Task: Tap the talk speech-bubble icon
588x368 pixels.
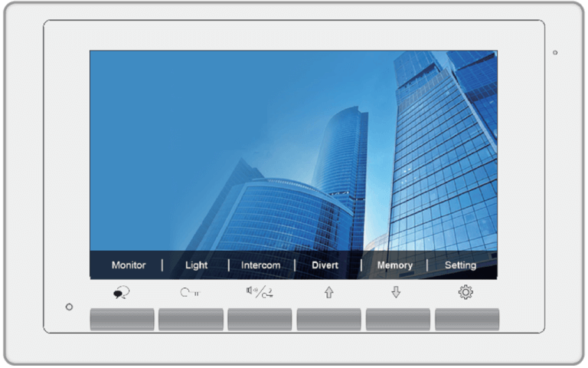Action: 121,292
